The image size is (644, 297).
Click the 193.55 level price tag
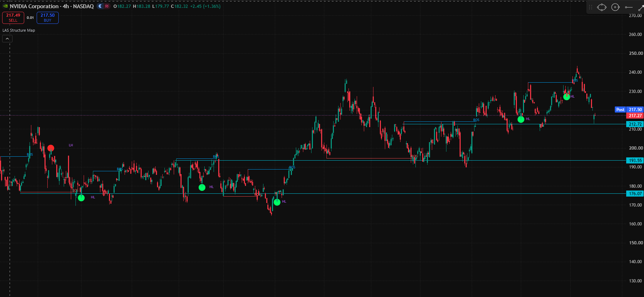[635, 161]
